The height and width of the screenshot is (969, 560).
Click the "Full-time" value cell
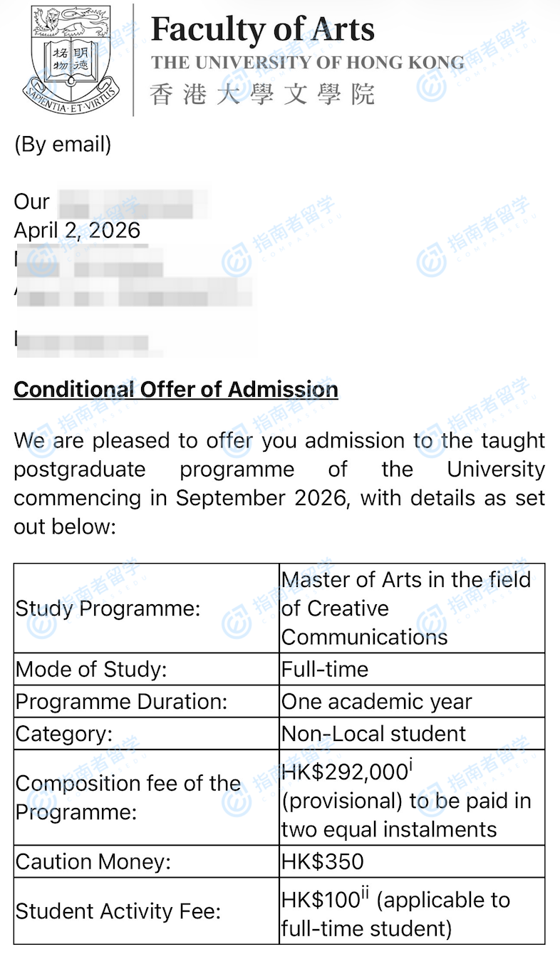[325, 670]
